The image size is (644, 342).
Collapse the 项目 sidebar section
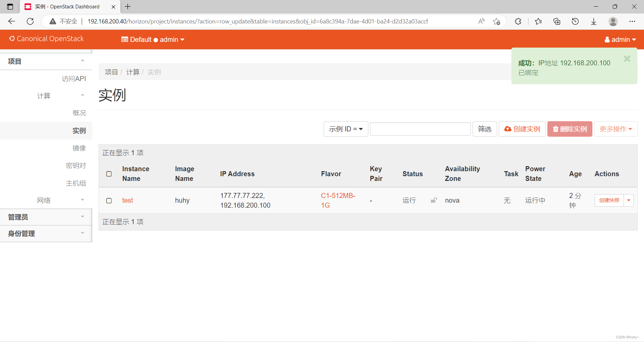click(x=46, y=61)
